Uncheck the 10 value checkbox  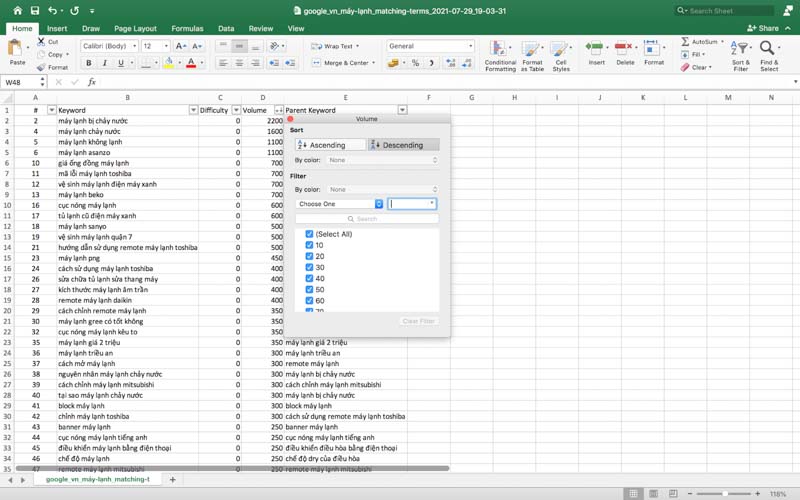pos(310,245)
